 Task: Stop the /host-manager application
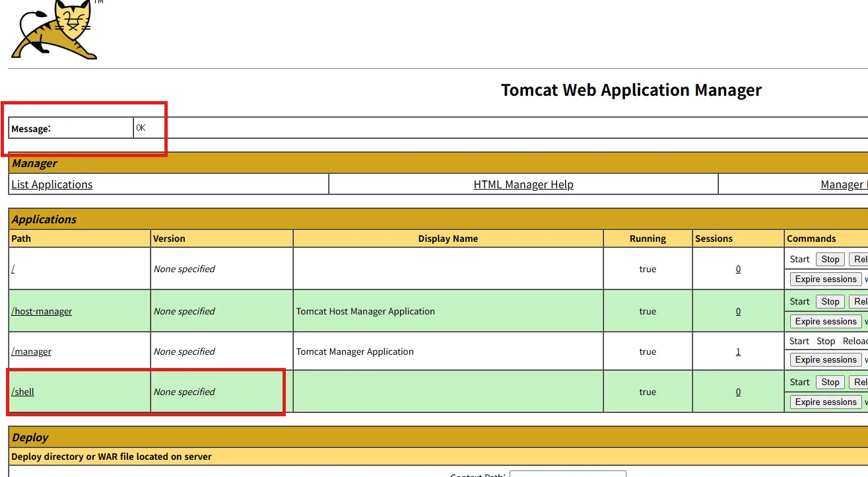click(830, 302)
